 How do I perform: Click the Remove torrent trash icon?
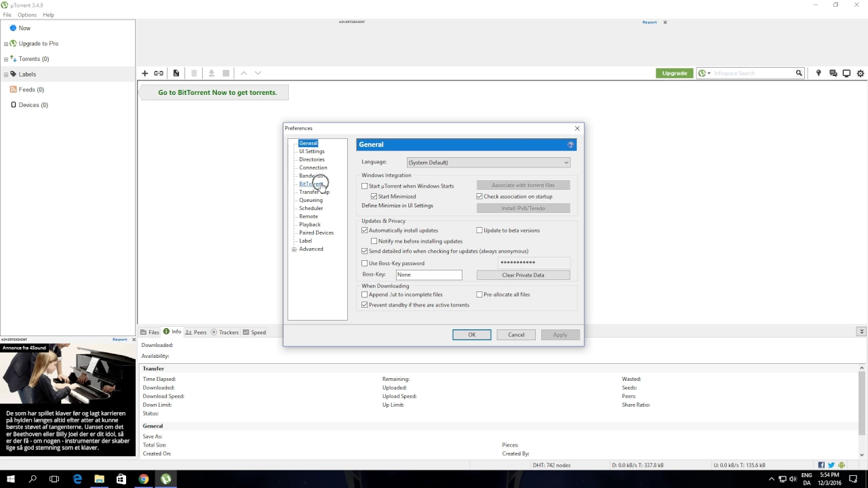pos(194,73)
